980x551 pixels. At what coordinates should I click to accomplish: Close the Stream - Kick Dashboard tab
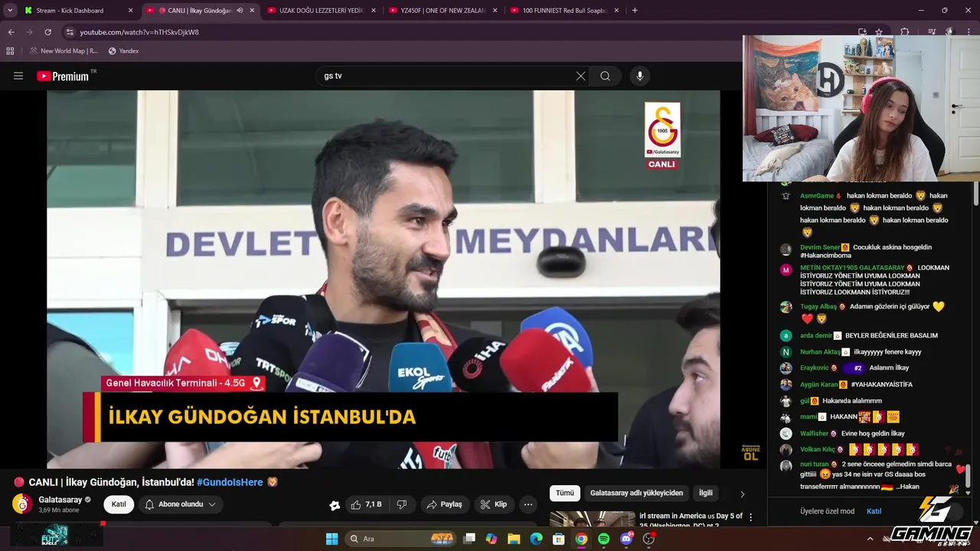130,11
